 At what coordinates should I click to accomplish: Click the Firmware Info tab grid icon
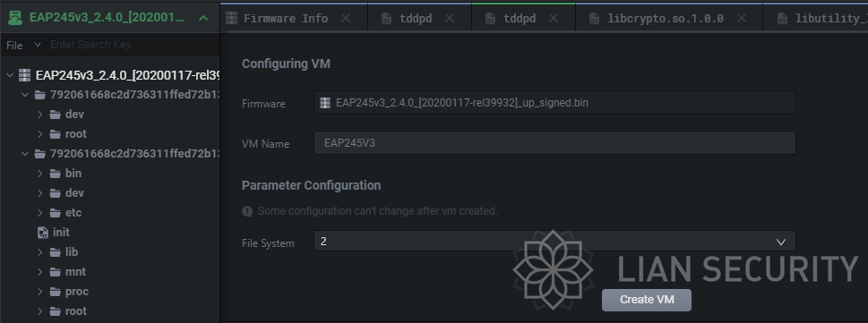pos(231,18)
